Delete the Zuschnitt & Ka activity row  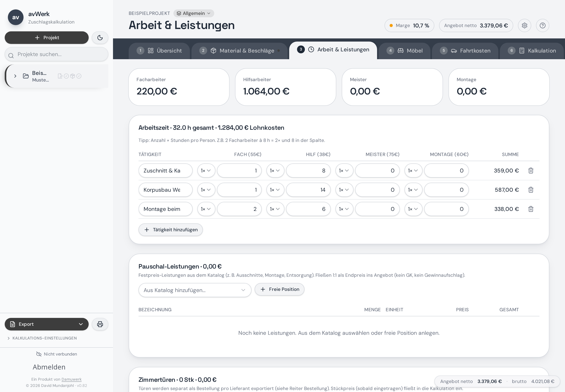coord(531,171)
